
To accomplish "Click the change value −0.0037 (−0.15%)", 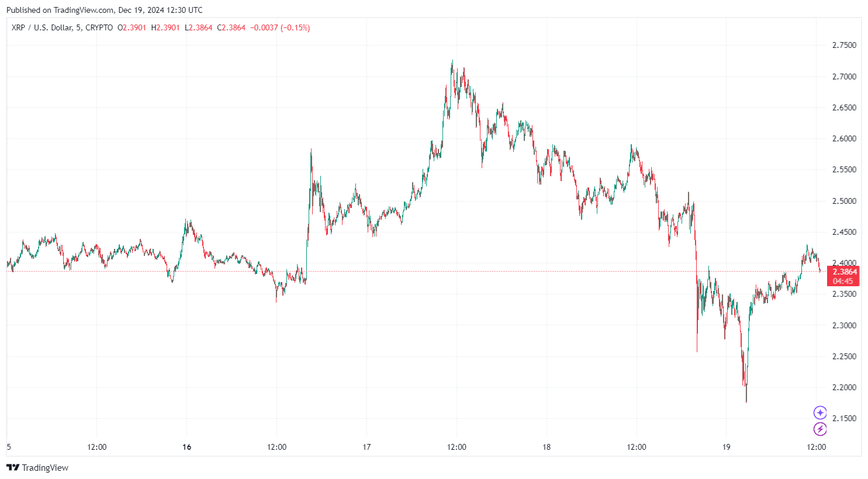I will (280, 27).
